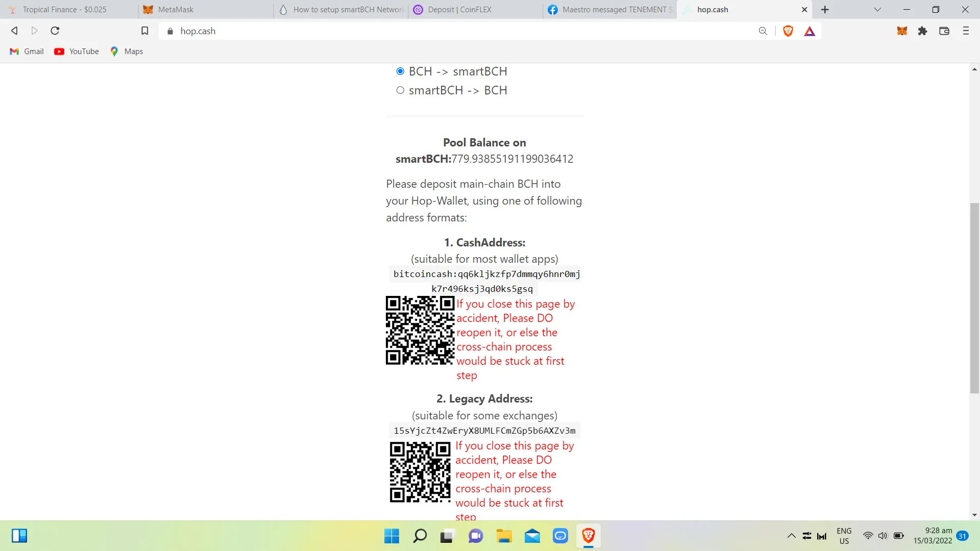Show hidden system tray icons

[x=791, y=536]
